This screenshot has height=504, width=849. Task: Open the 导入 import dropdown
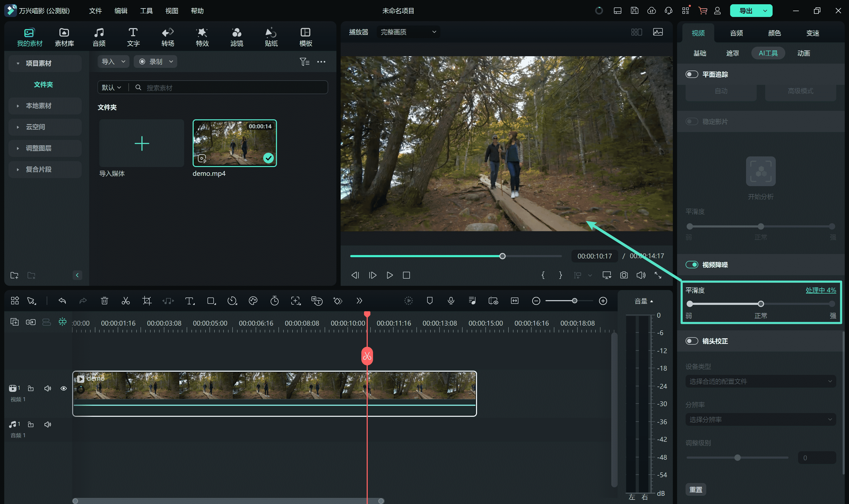(x=114, y=62)
